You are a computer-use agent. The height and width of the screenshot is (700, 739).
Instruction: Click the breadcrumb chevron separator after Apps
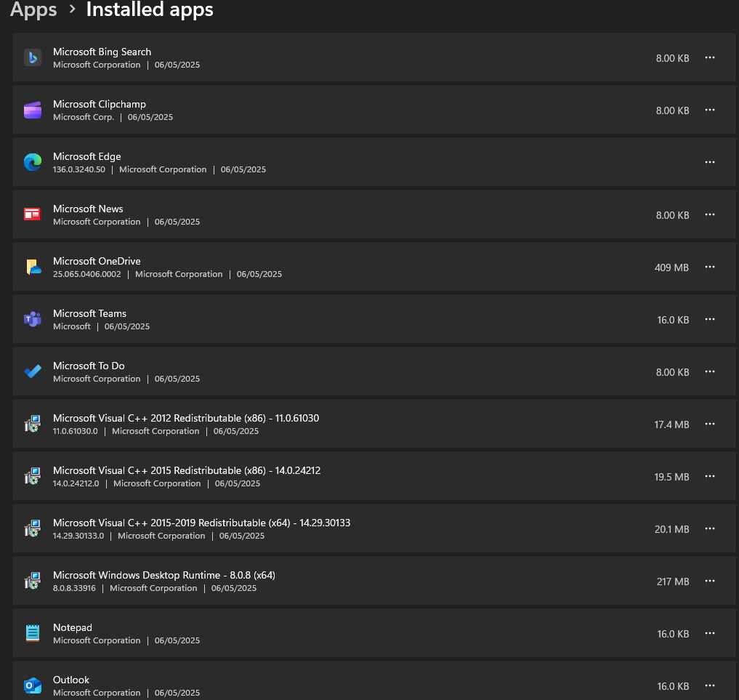[72, 9]
